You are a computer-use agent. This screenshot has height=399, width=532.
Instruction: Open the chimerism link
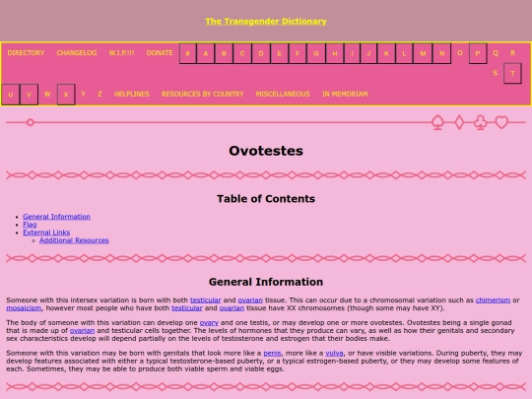pyautogui.click(x=493, y=299)
